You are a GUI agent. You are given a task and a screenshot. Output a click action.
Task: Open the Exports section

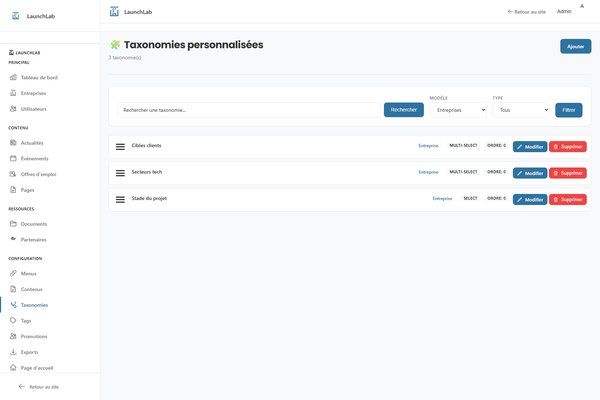(29, 352)
